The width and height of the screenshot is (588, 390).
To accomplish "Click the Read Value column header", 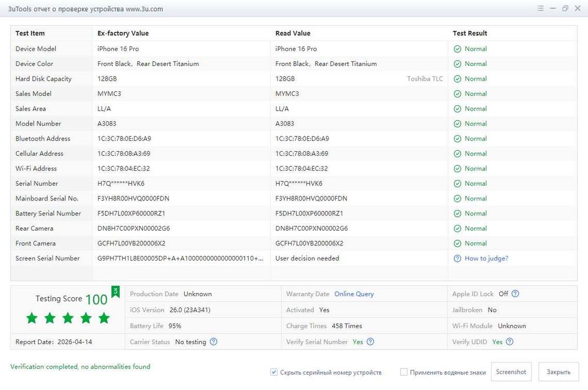I will coord(293,33).
